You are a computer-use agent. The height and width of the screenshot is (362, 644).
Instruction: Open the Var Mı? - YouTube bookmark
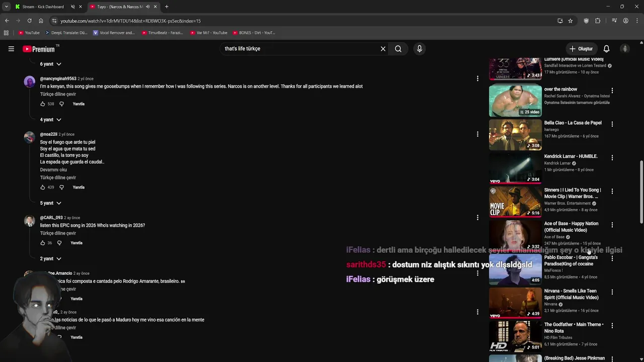tap(209, 33)
